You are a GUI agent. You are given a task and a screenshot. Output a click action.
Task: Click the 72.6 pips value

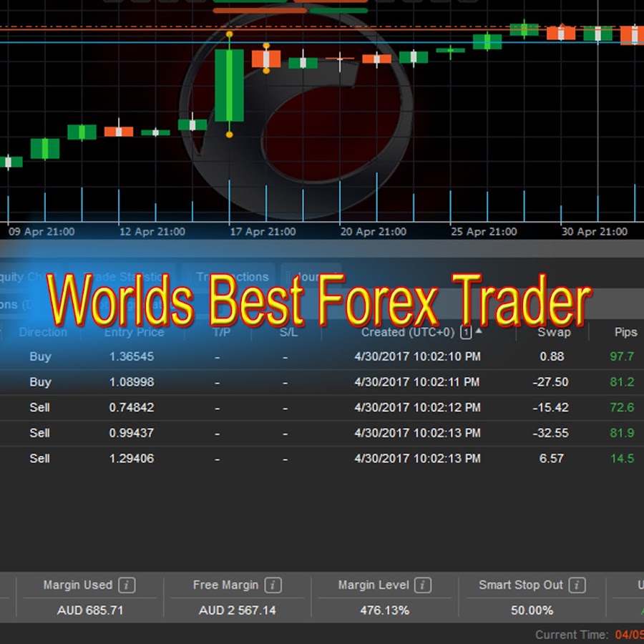coord(622,407)
